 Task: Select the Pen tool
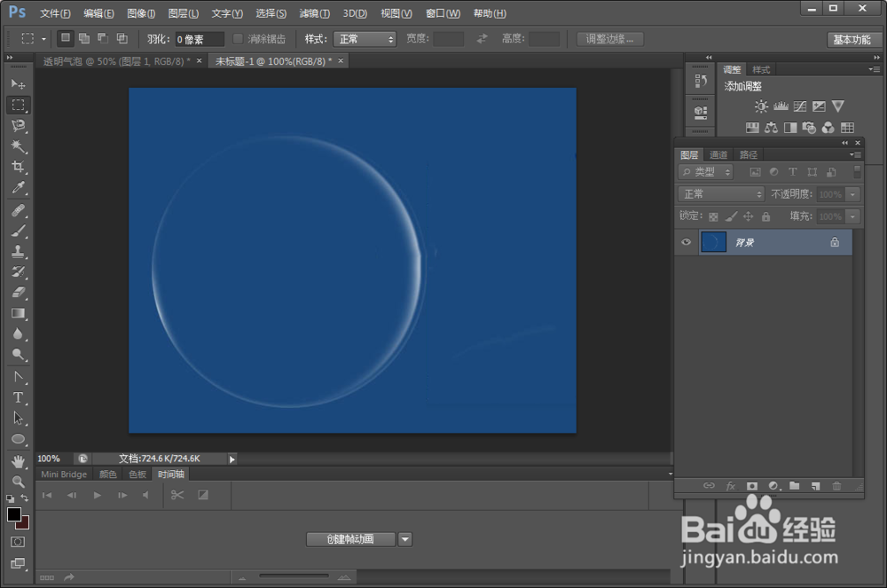click(18, 377)
